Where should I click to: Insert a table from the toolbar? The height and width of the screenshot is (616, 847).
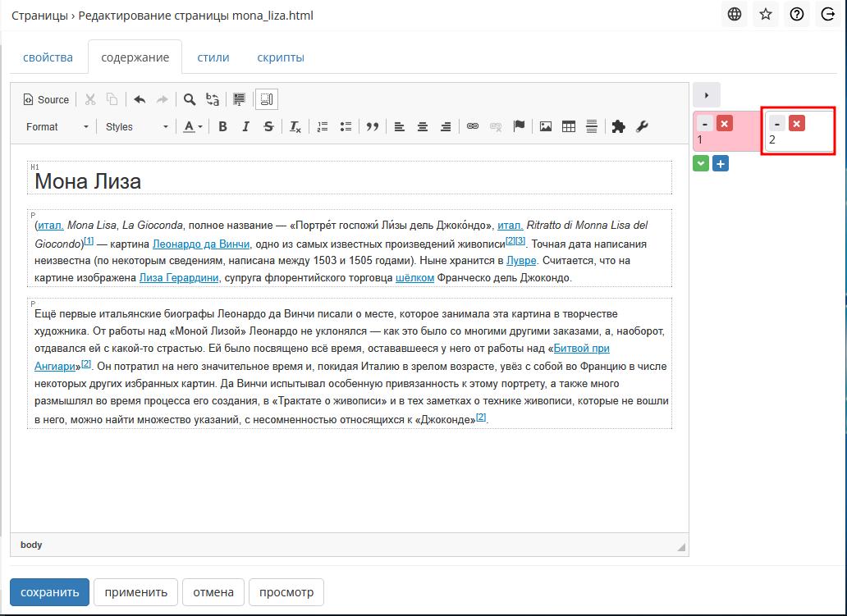pyautogui.click(x=568, y=126)
